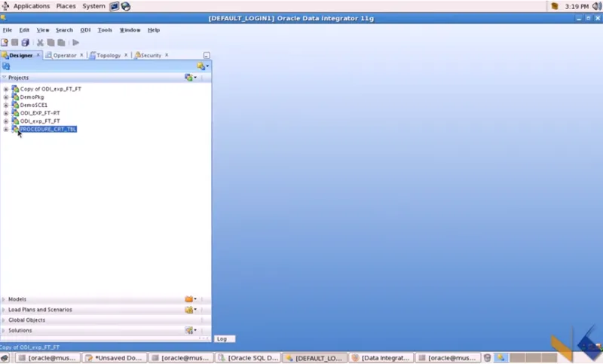Screen dimensions: 603x364
Task: Open the Window menu
Action: click(x=130, y=30)
